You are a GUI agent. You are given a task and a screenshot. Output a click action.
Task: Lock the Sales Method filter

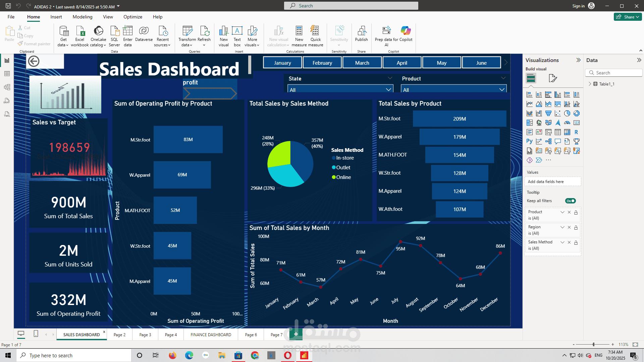coord(576,243)
